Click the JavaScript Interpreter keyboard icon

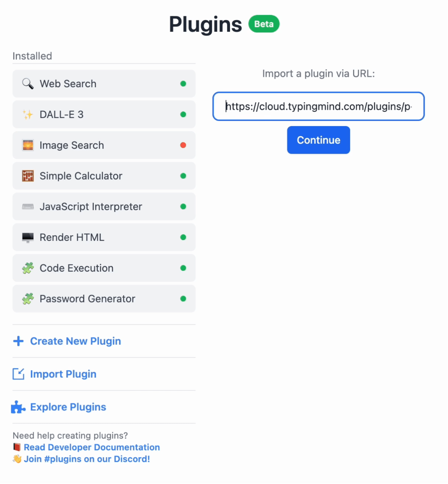coord(28,207)
